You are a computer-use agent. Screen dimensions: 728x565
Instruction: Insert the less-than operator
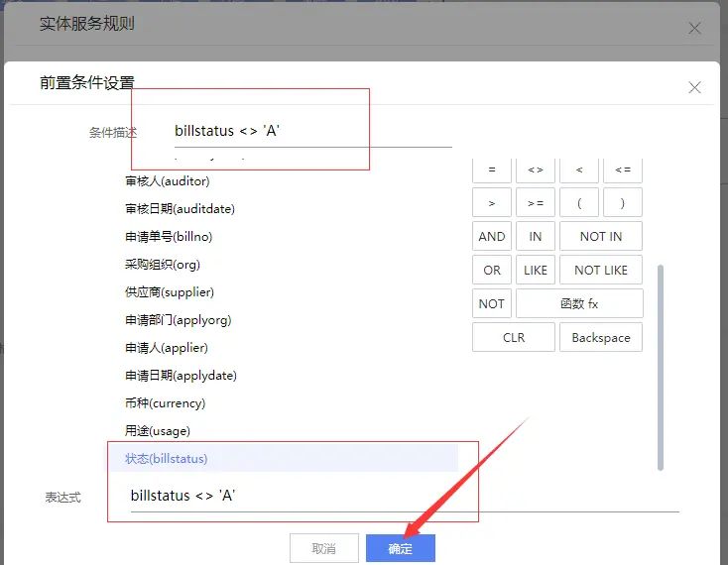(x=579, y=169)
